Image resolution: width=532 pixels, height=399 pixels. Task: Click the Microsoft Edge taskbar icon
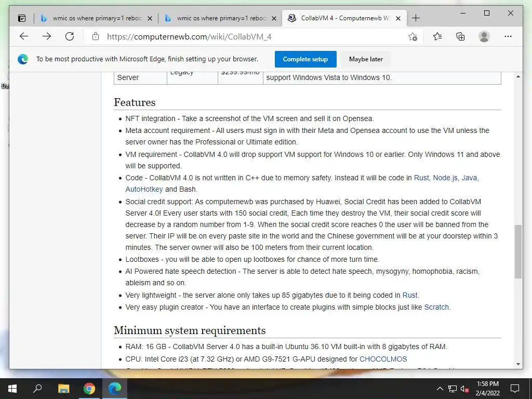[x=115, y=389]
